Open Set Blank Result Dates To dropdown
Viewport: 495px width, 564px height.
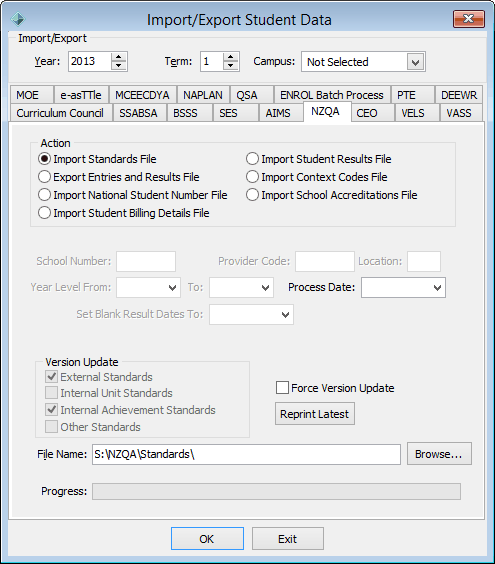251,315
